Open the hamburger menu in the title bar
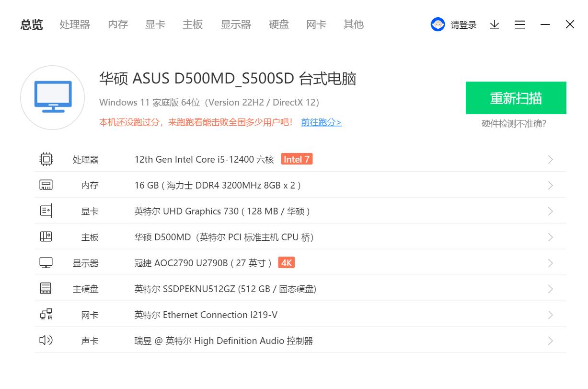The width and height of the screenshot is (588, 389). [519, 24]
